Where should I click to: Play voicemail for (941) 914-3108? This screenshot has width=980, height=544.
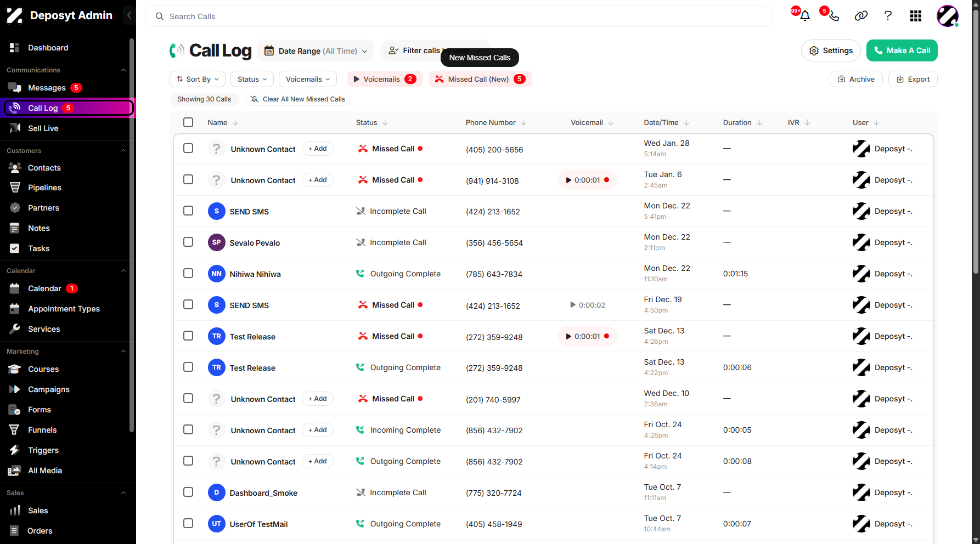click(588, 180)
